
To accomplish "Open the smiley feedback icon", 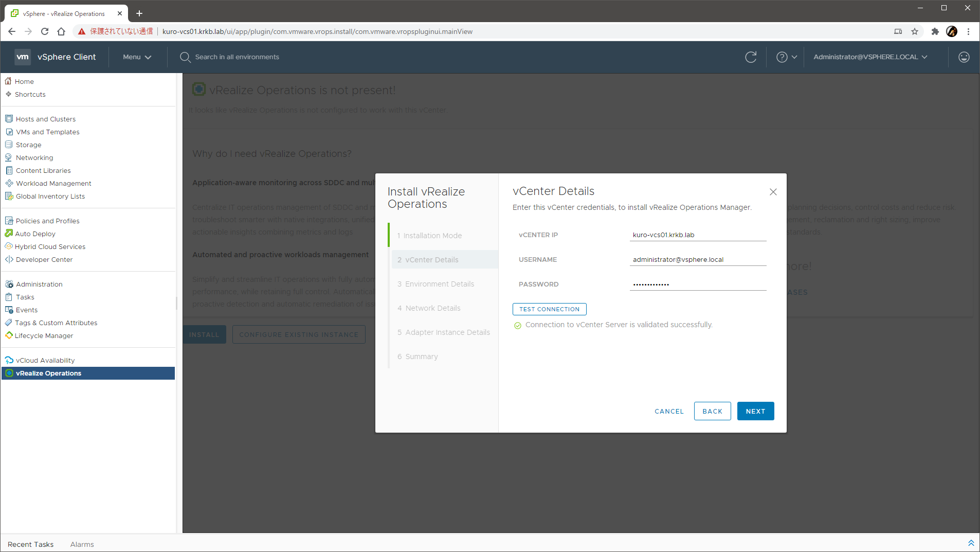I will 964,57.
